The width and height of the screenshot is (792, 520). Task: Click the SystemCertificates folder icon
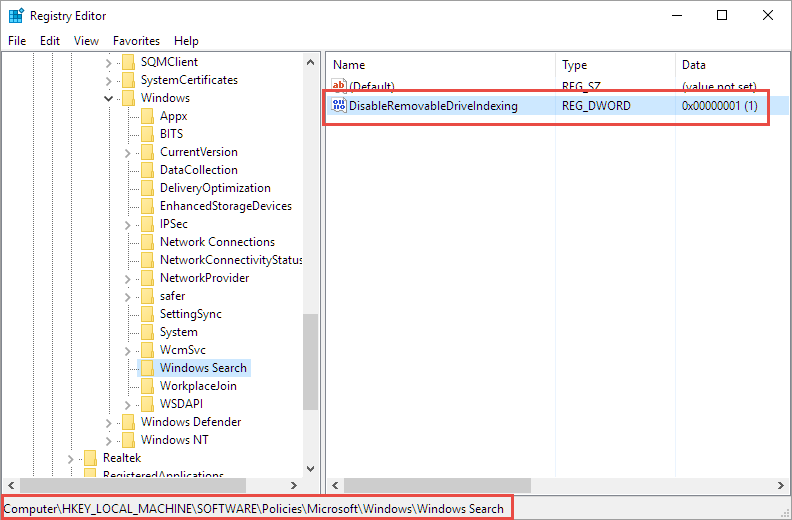point(127,80)
